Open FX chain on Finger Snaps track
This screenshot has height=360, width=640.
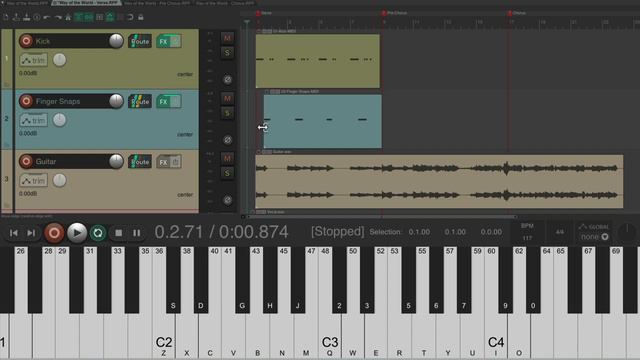tap(163, 101)
